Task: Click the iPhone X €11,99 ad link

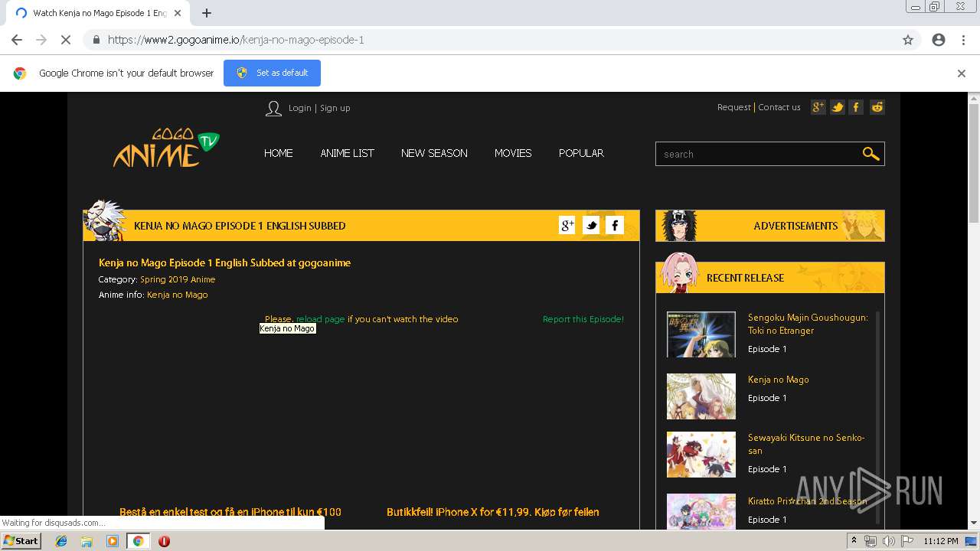Action: (x=493, y=512)
